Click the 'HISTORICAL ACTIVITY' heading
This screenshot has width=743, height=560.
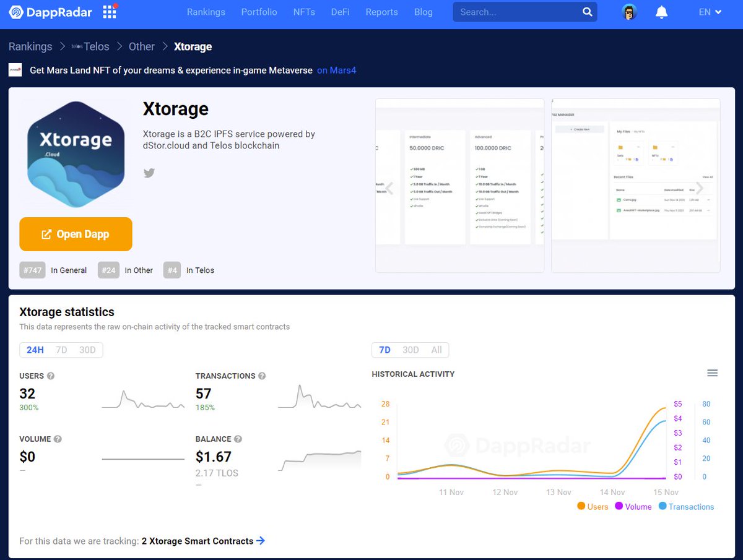coord(413,374)
